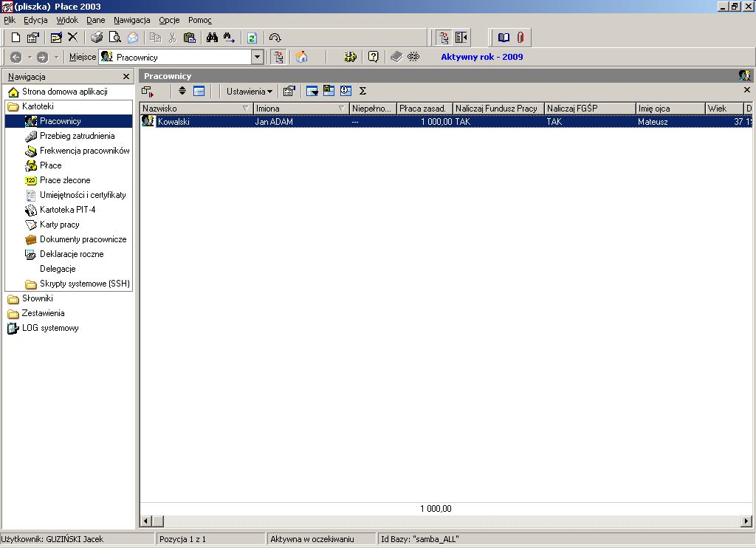Viewport: 756px width, 548px height.
Task: Click the sigma summation icon
Action: coord(362,91)
